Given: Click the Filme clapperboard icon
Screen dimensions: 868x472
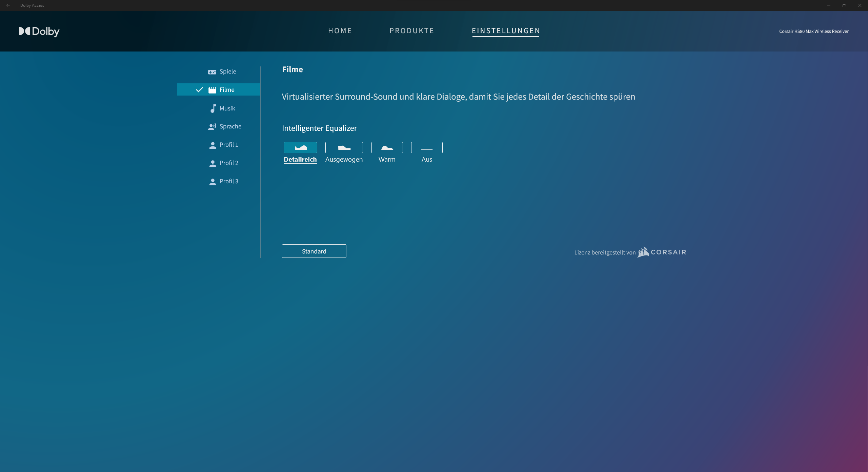Looking at the screenshot, I should (x=212, y=90).
